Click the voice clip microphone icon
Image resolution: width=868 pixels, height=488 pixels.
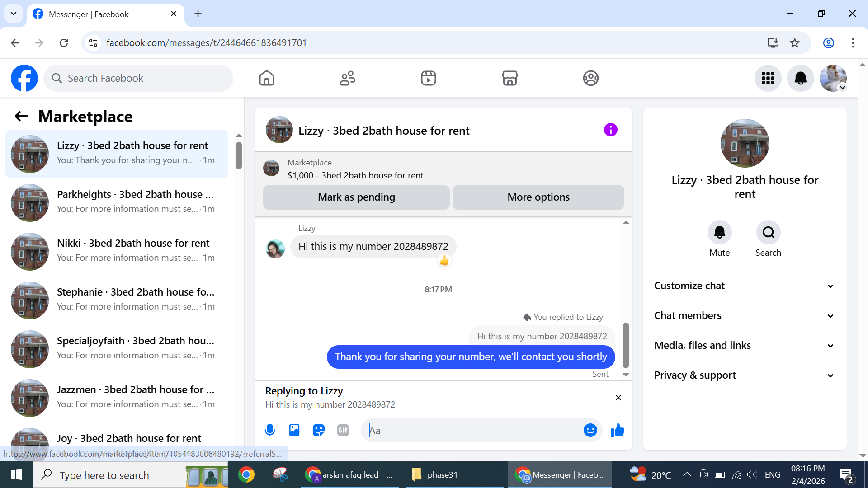pyautogui.click(x=270, y=430)
